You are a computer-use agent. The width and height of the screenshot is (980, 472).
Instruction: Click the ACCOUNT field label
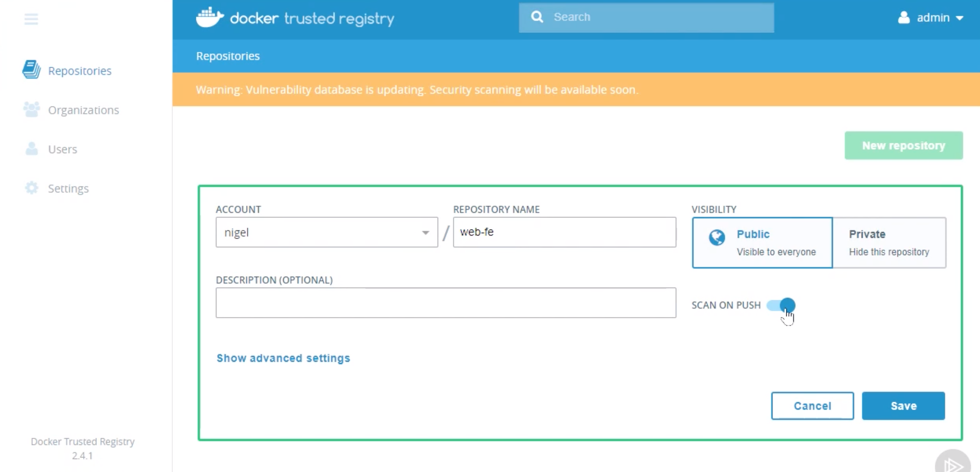(238, 209)
